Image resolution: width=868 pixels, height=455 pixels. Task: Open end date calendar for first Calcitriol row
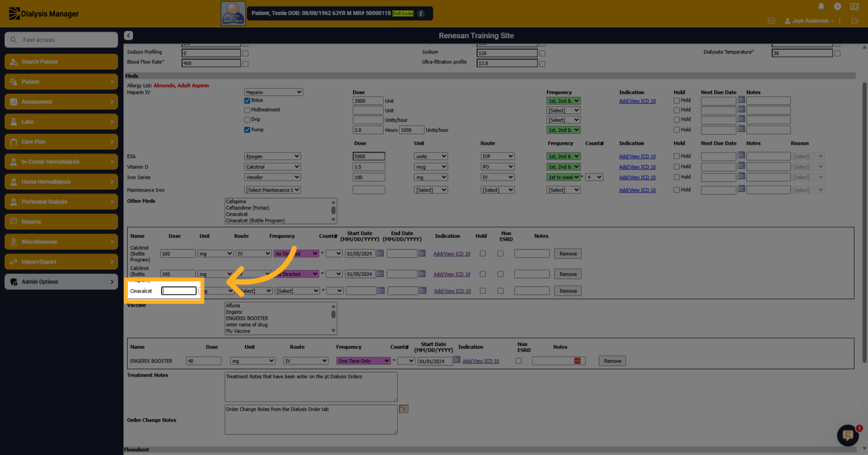pyautogui.click(x=422, y=253)
